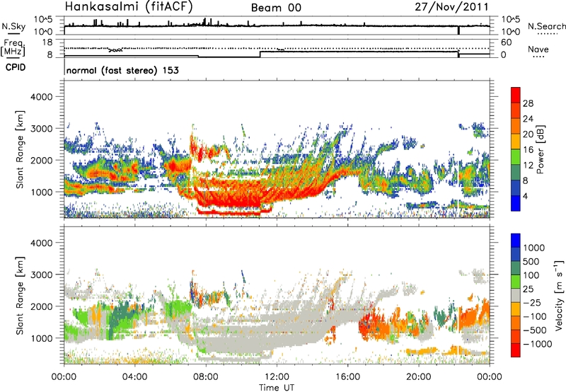Click the 3000 tick label of velocity panel

[x=42, y=275]
